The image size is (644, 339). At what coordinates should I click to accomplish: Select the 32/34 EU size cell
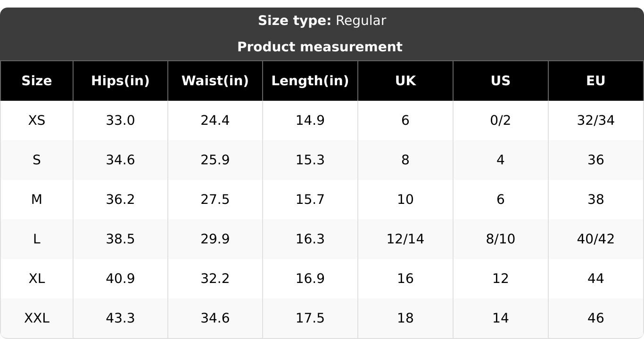(x=596, y=121)
